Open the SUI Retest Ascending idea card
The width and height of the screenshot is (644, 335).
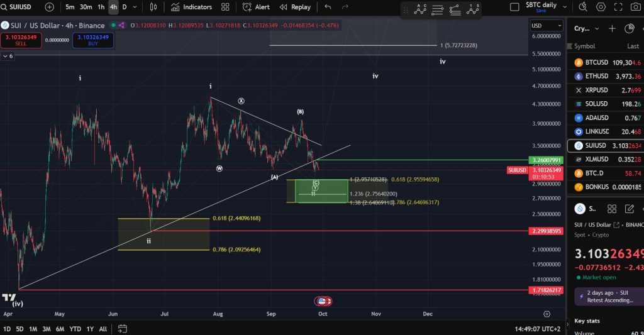[x=609, y=297]
